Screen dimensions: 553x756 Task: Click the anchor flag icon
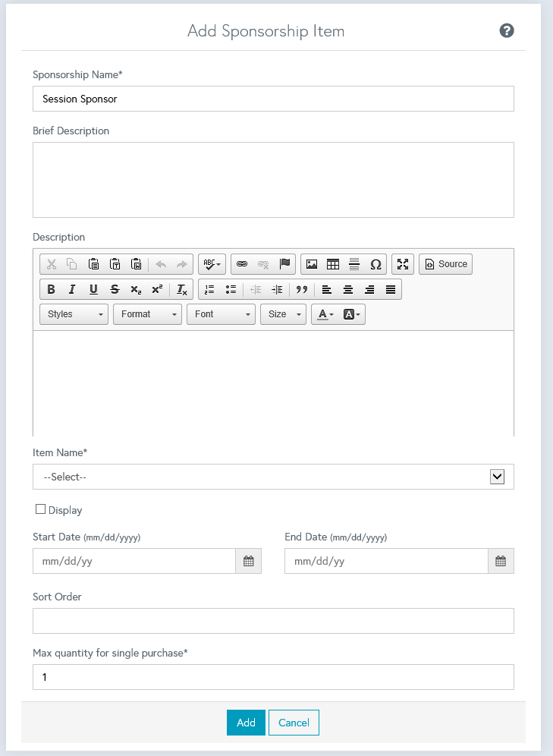point(285,264)
